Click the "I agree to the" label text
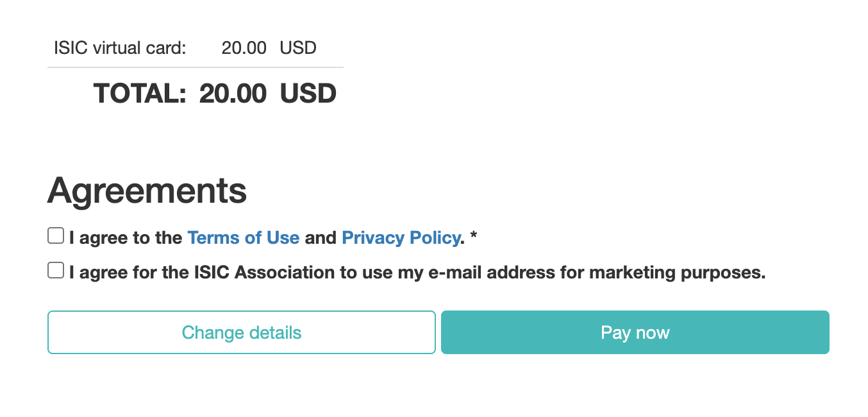Image resolution: width=868 pixels, height=417 pixels. (126, 238)
